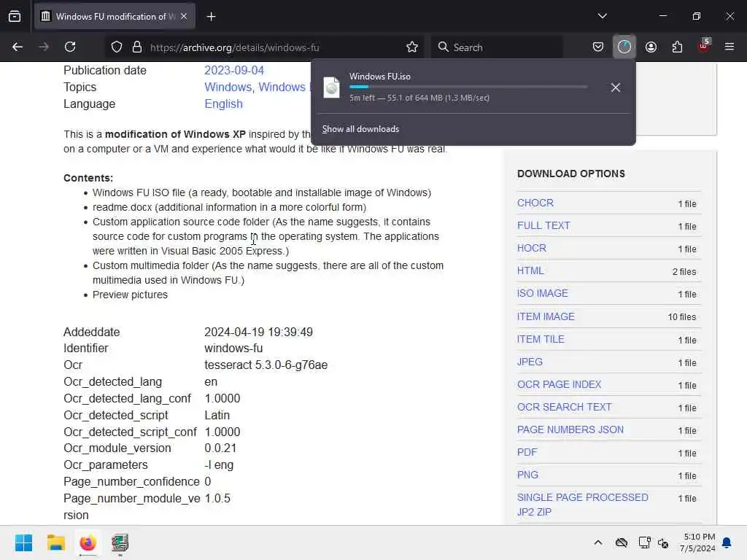
Task: Open the Windows Start menu
Action: click(x=23, y=542)
